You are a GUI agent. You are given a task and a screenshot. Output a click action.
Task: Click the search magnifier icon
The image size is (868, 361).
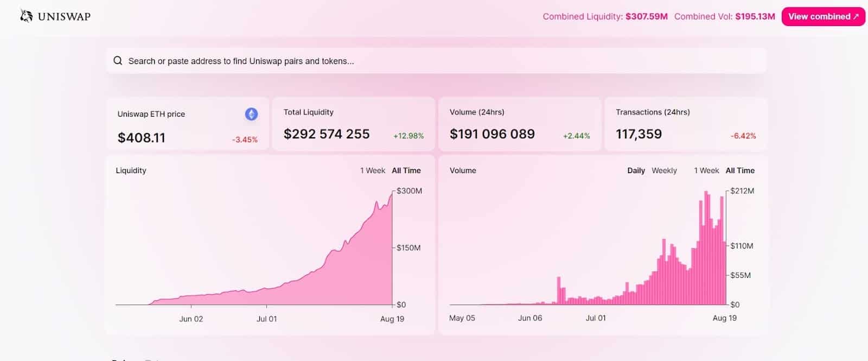point(118,61)
